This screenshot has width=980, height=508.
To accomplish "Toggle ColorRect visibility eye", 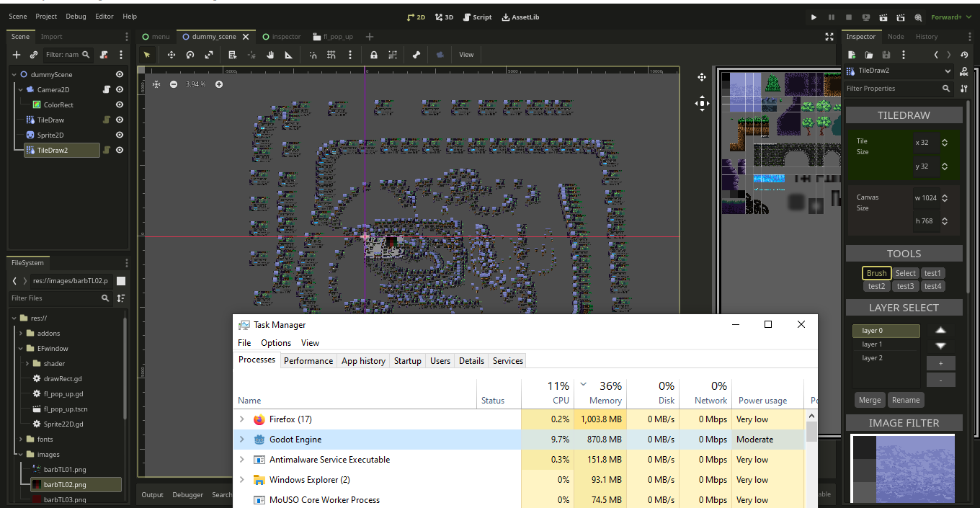I will (120, 105).
